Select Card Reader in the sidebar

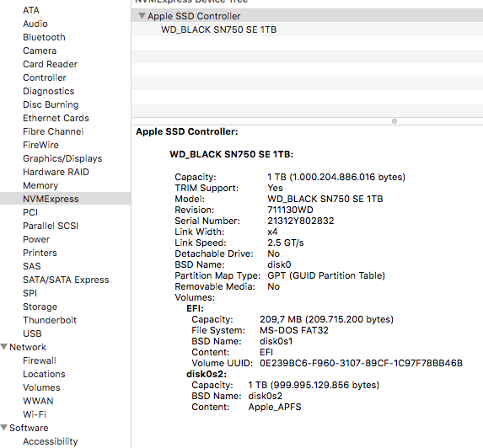pos(51,64)
